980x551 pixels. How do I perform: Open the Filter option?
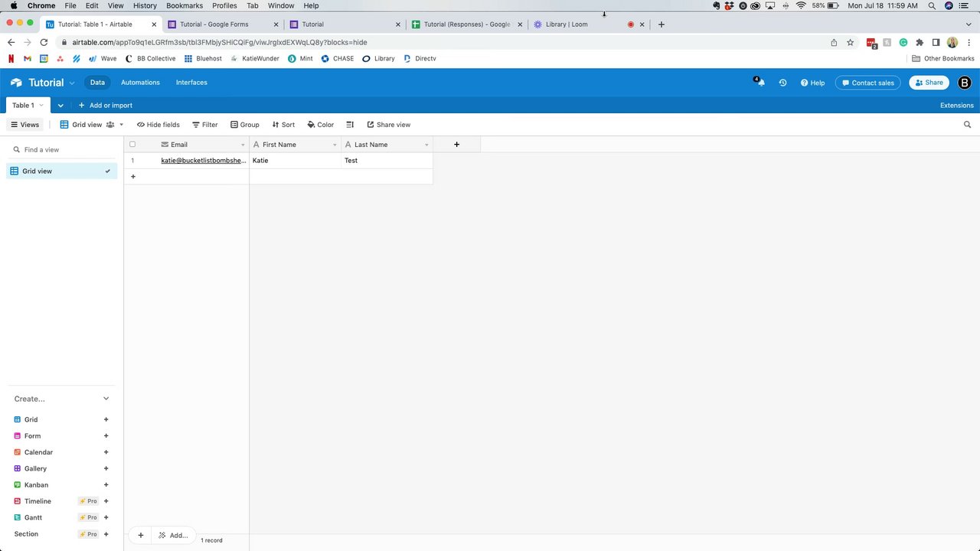pos(204,125)
